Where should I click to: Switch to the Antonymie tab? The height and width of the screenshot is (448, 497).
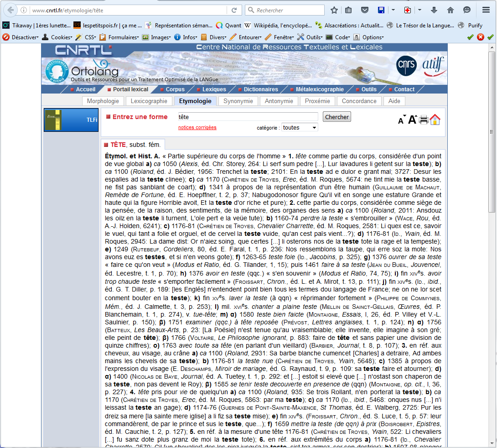click(x=279, y=101)
